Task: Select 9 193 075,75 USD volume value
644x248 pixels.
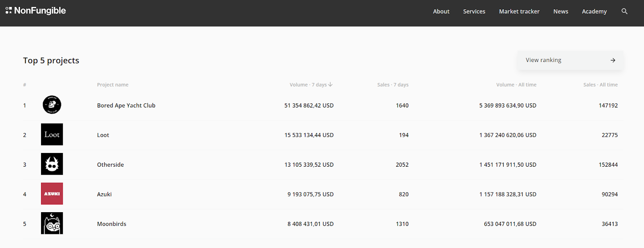Action: pyautogui.click(x=310, y=194)
